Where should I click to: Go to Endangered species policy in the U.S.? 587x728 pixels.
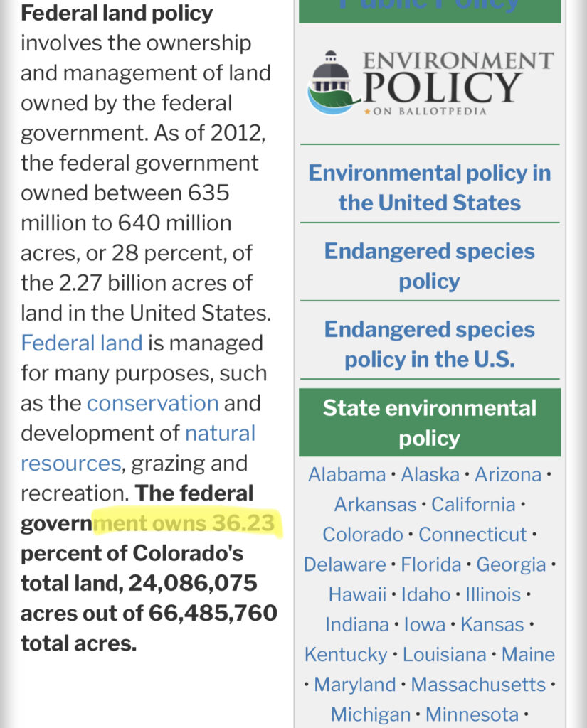(430, 344)
